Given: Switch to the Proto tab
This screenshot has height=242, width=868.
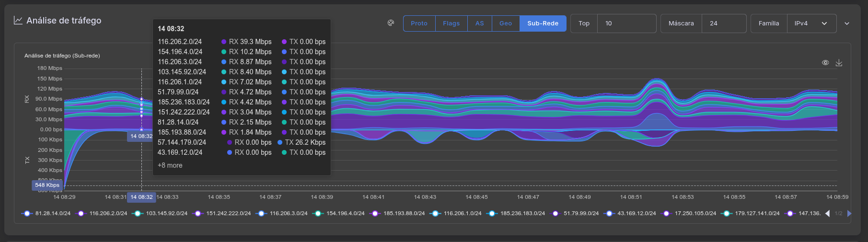Looking at the screenshot, I should click(x=419, y=23).
